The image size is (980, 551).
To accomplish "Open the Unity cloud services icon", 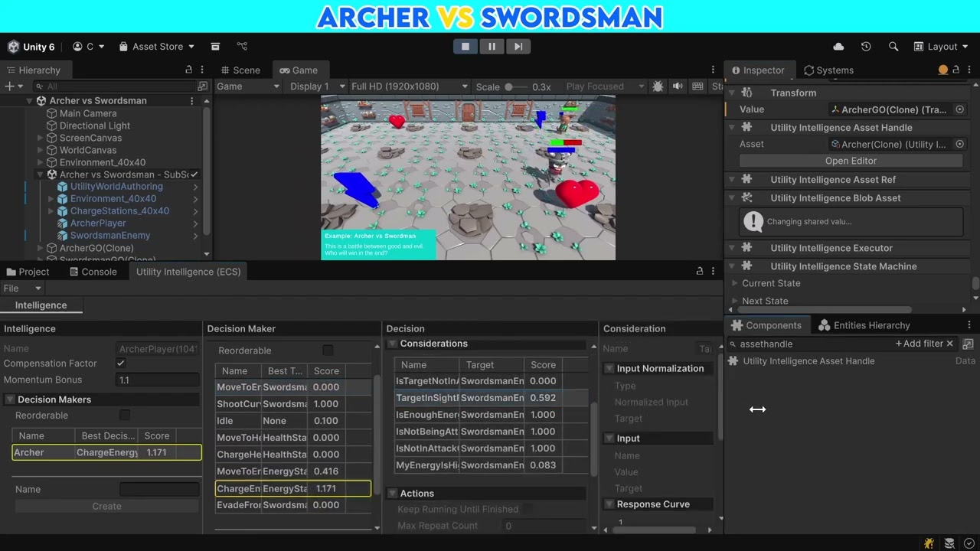I will coord(838,46).
